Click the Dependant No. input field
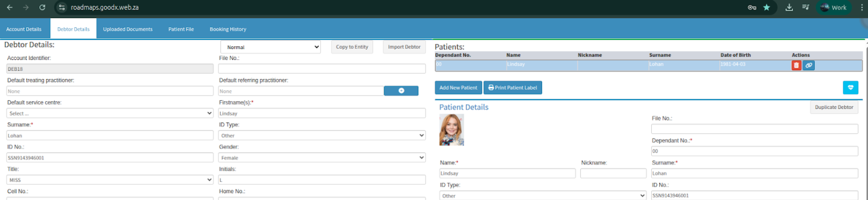 click(x=754, y=151)
